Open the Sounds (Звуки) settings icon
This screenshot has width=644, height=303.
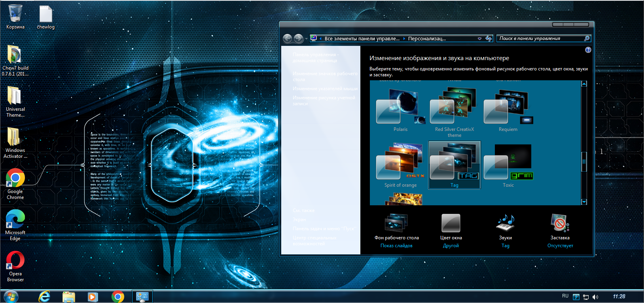click(505, 223)
